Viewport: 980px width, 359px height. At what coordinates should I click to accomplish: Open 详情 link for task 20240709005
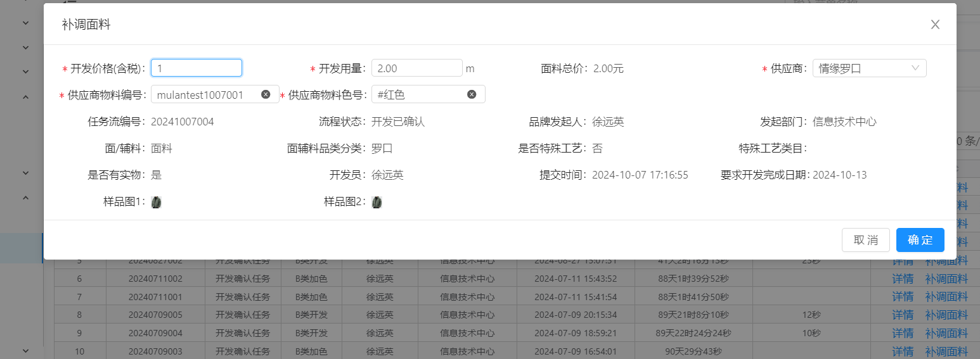tap(903, 315)
